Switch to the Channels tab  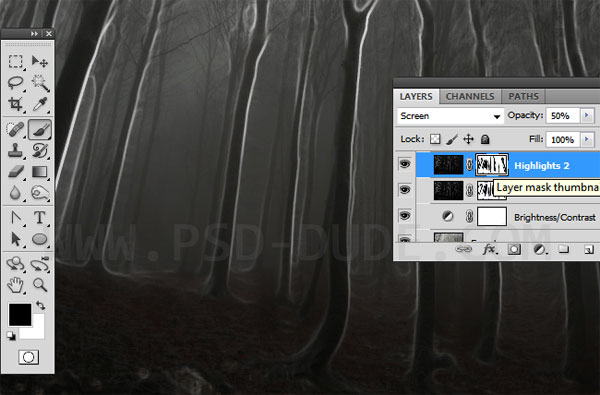(470, 96)
